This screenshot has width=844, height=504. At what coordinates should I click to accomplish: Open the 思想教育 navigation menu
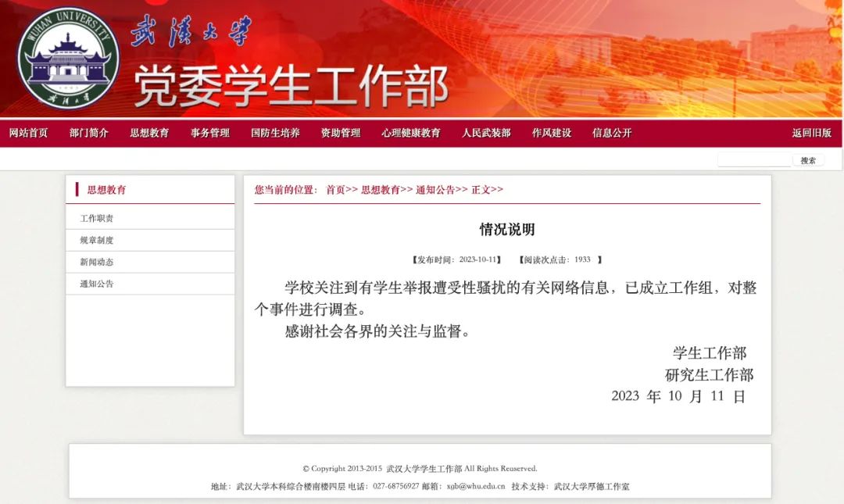coord(149,133)
